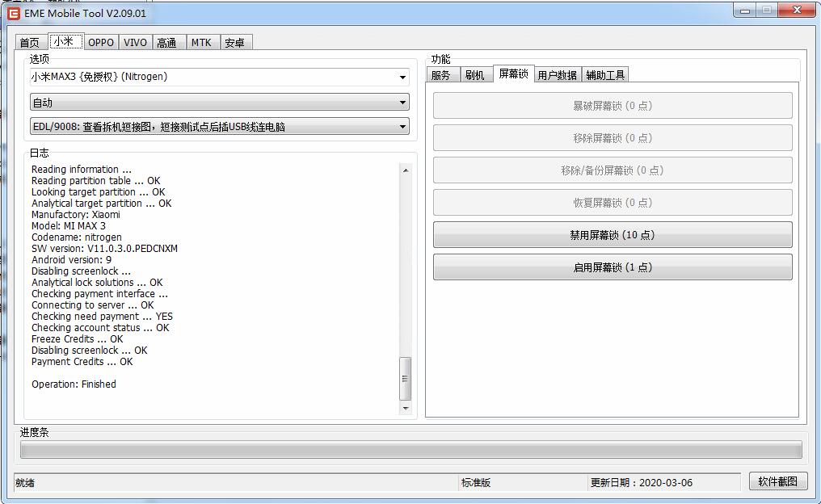
Task: Click 'SW version: V11.0.3.0.PEDCNXM' log line
Action: (x=105, y=249)
